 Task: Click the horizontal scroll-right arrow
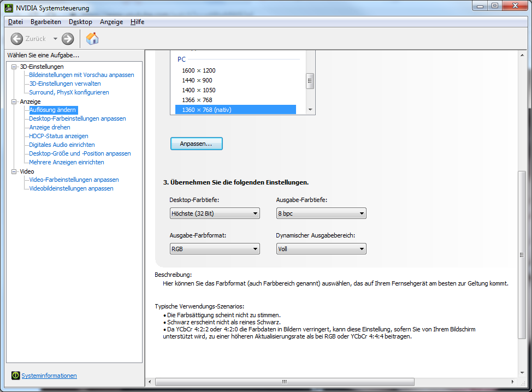point(512,382)
